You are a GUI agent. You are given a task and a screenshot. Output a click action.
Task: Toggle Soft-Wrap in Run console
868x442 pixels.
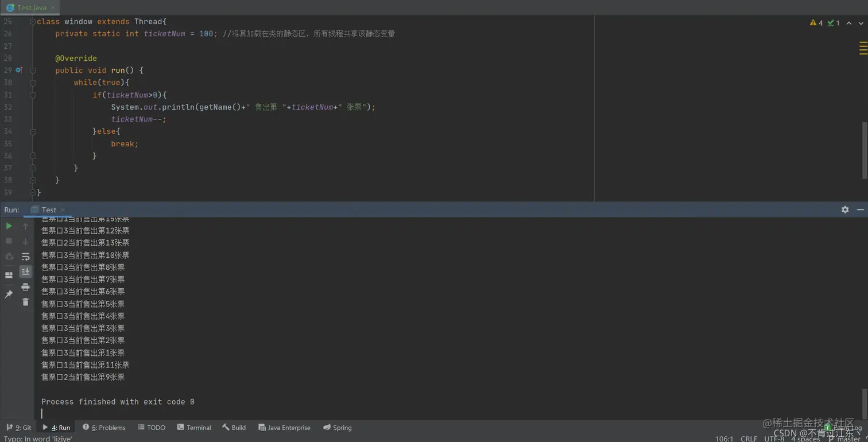click(x=25, y=257)
